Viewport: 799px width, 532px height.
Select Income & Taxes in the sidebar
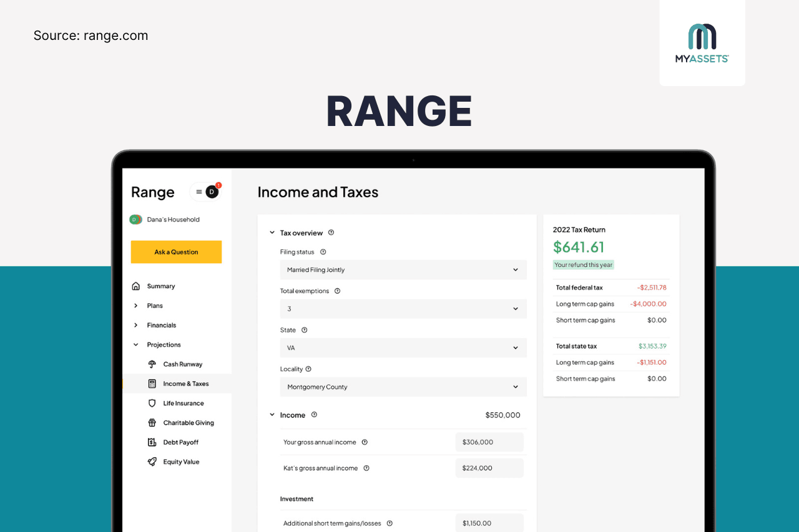pyautogui.click(x=185, y=384)
